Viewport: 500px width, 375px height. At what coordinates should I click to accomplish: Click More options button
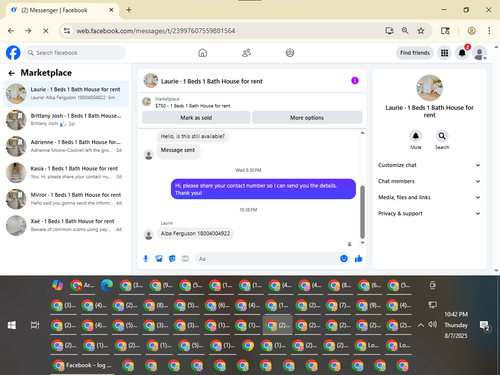(307, 118)
